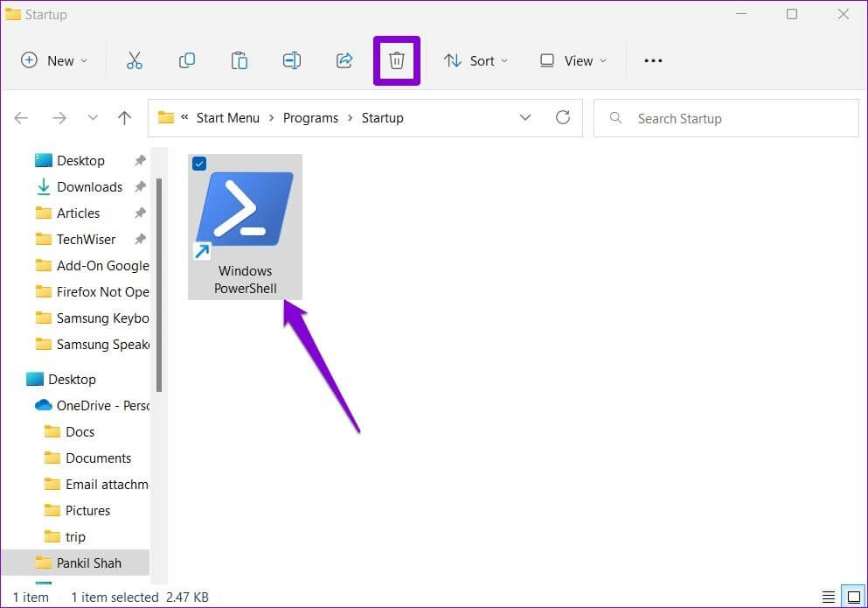Click the pin icon next to Articles
The height and width of the screenshot is (608, 868).
141,213
